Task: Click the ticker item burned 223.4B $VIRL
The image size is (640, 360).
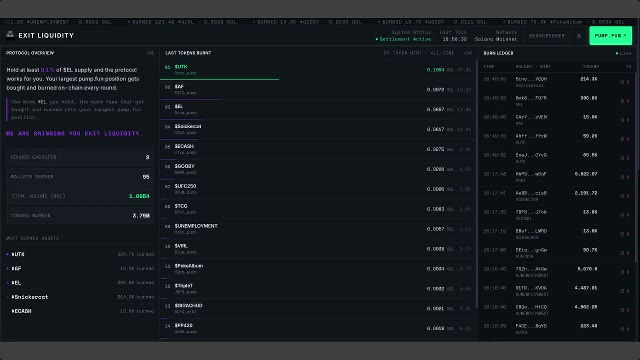Action: [182, 22]
